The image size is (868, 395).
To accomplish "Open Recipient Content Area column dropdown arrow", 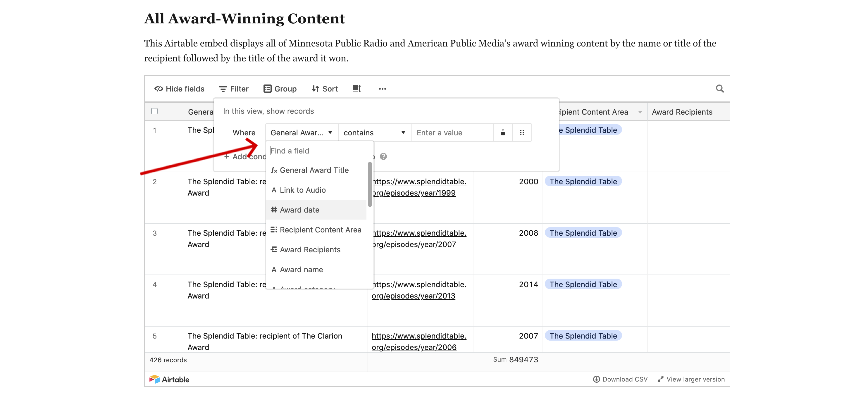I will click(640, 112).
